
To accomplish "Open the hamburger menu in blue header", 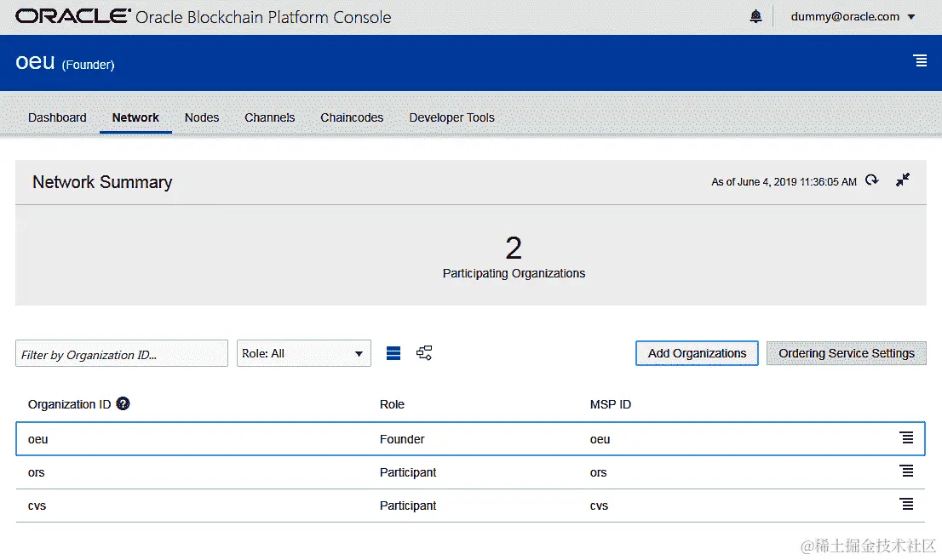I will tap(920, 60).
